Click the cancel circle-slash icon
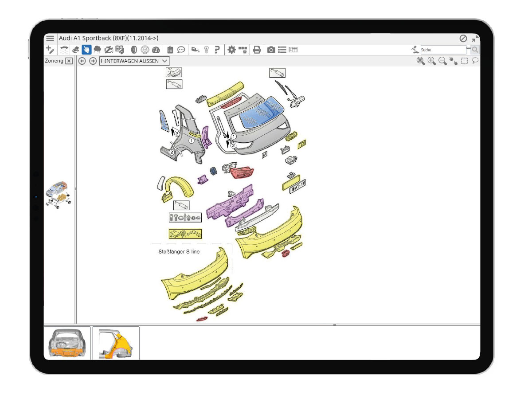 (x=463, y=39)
